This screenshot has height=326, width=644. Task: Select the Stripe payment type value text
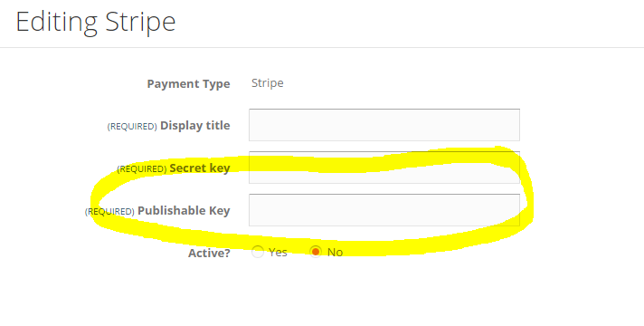[x=268, y=83]
